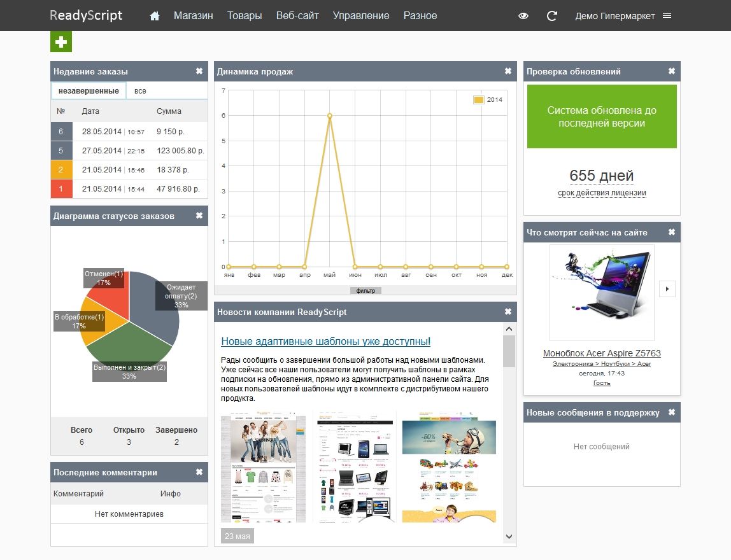This screenshot has width=731, height=560.
Task: Switch to the "все" orders tab
Action: (140, 91)
